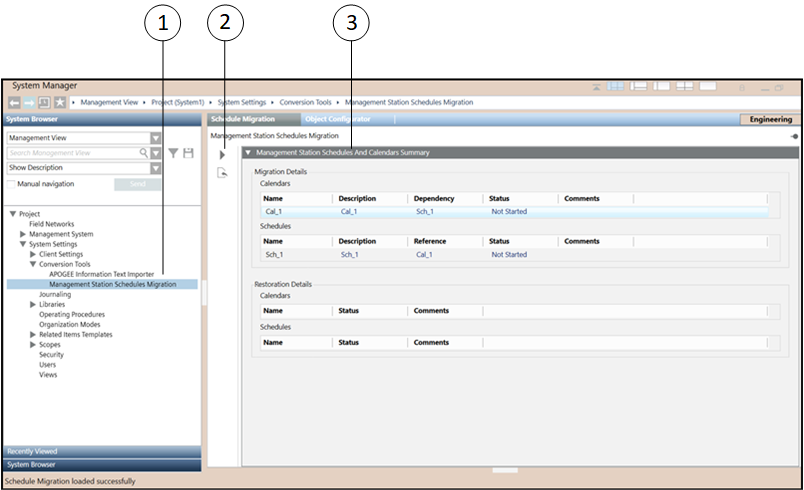
Task: Click the filter funnel icon in System Browser
Action: click(172, 153)
